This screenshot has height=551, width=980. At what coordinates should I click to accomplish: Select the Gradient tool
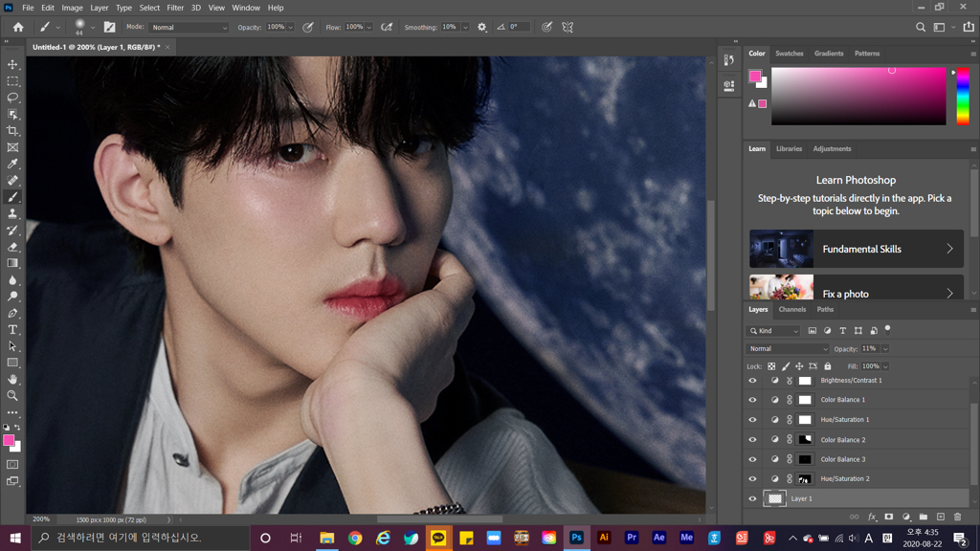(12, 263)
